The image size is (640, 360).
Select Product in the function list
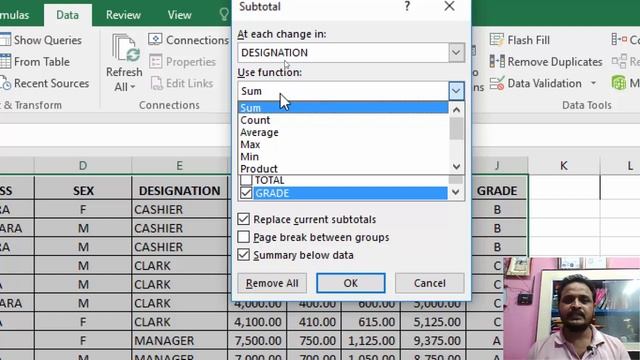(x=343, y=169)
